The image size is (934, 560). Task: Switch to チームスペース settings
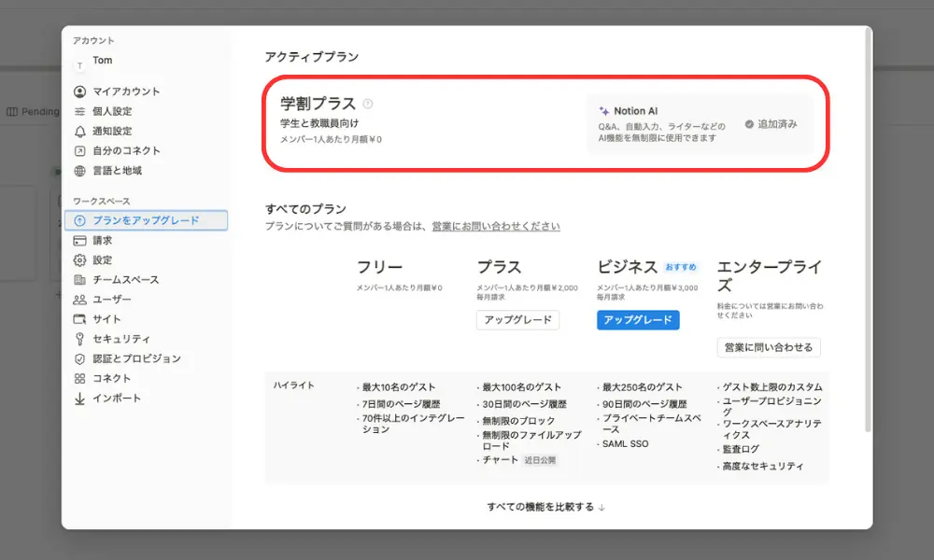point(146,280)
